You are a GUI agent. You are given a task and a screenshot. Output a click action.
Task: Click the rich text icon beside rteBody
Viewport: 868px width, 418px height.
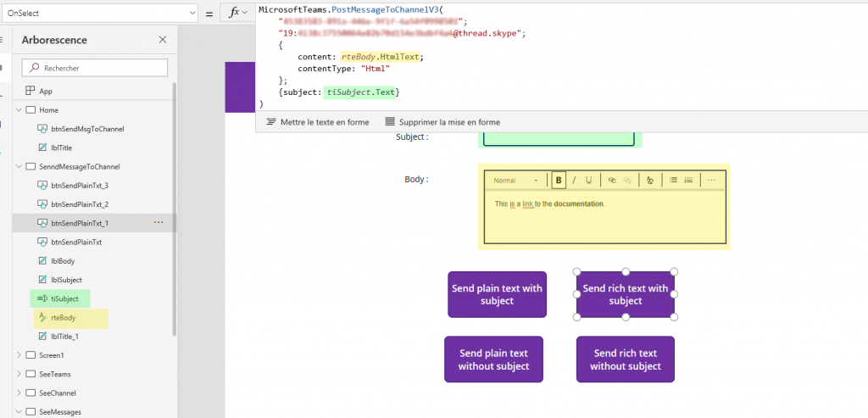tap(42, 318)
